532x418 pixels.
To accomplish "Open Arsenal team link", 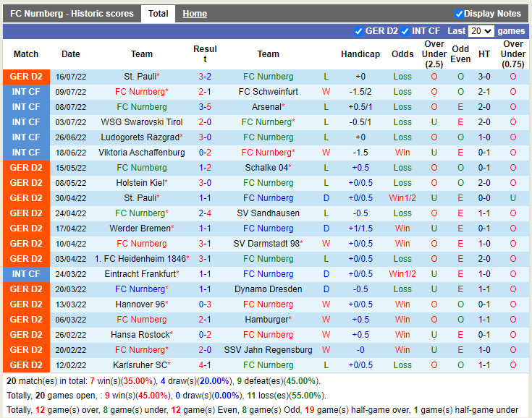I will click(266, 107).
